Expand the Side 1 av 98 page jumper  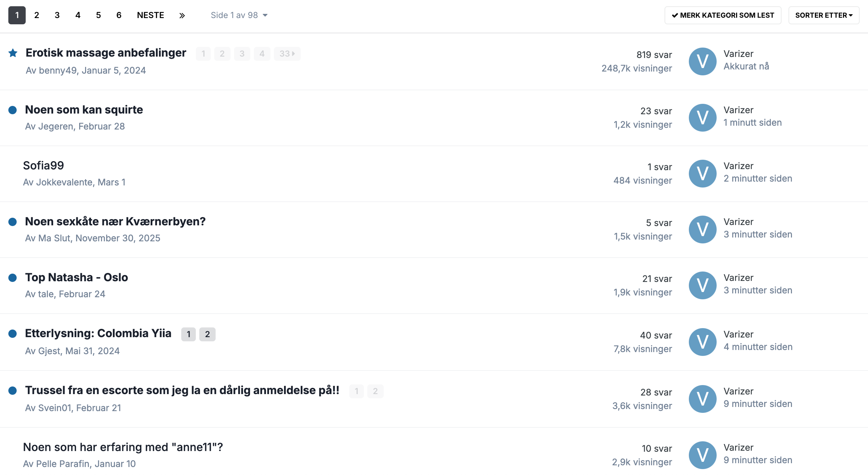pyautogui.click(x=239, y=15)
